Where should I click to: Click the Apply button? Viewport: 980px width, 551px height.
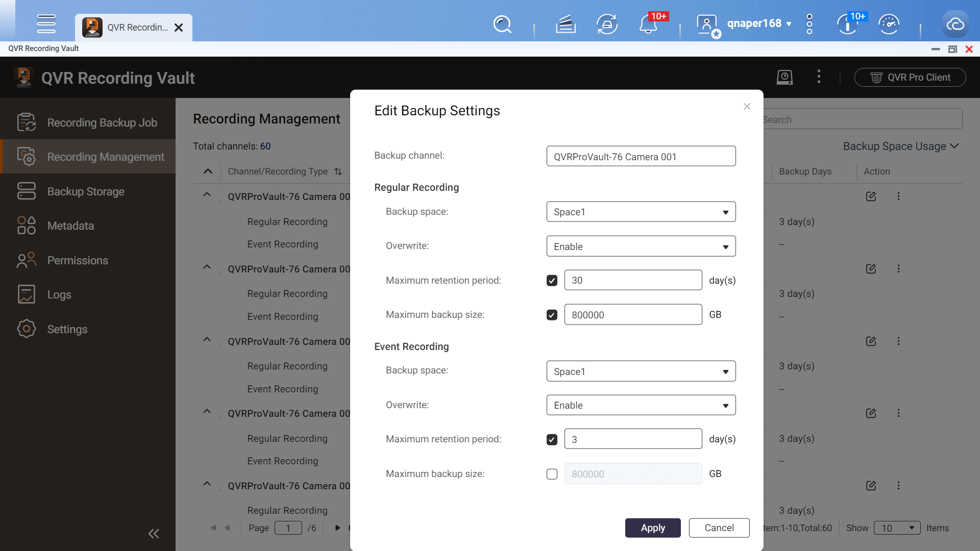click(x=652, y=528)
